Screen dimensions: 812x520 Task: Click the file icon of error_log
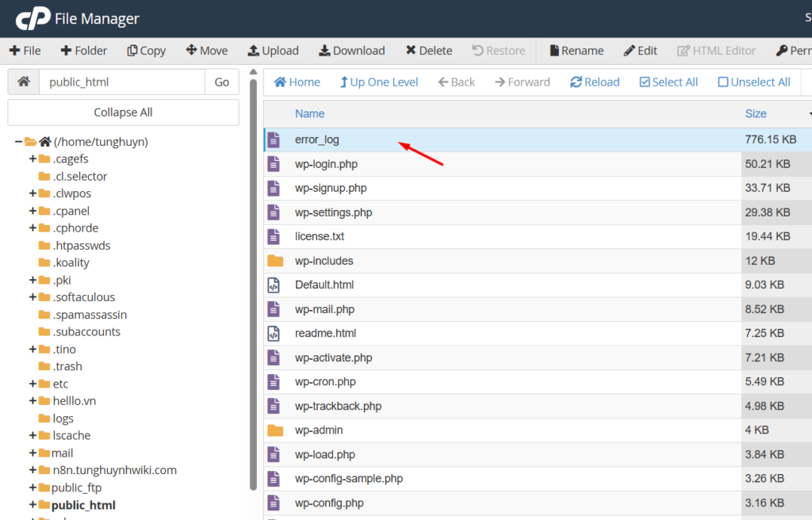pyautogui.click(x=274, y=140)
